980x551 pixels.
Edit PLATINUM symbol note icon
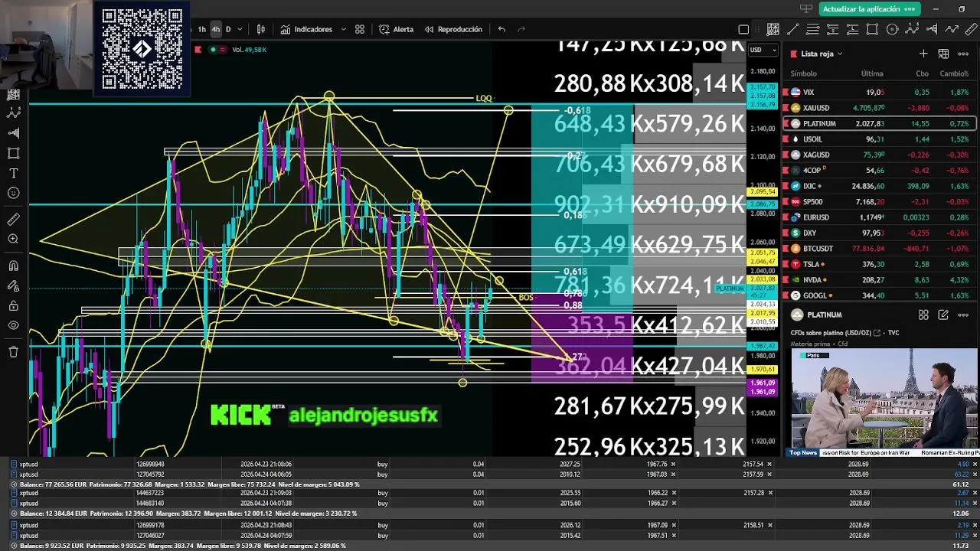943,315
